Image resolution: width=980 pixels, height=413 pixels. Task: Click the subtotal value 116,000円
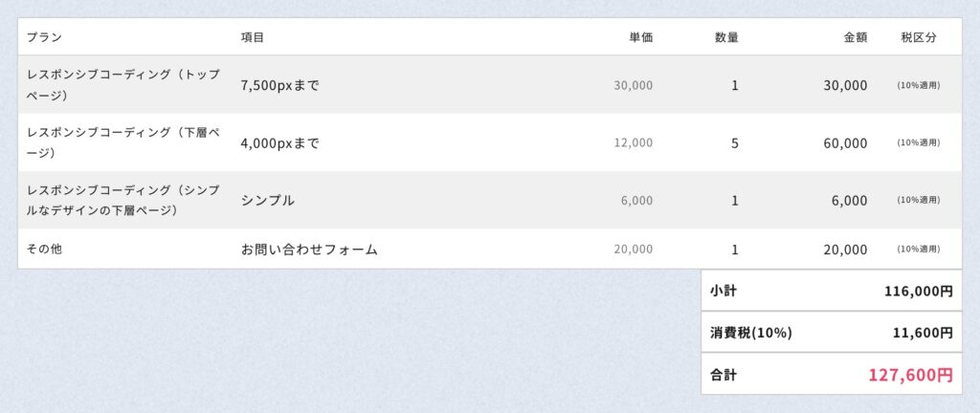pos(919,291)
